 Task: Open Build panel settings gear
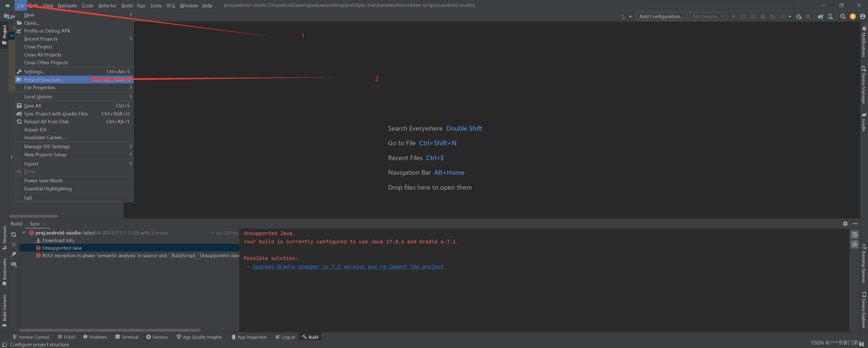tap(845, 224)
